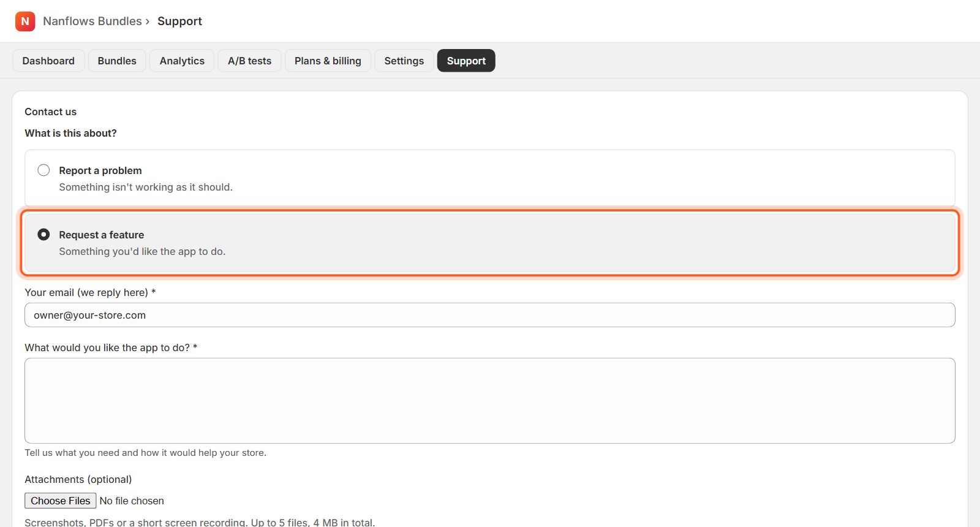Viewport: 980px width, 527px height.
Task: Click the Support breadcrumb title
Action: click(x=179, y=21)
